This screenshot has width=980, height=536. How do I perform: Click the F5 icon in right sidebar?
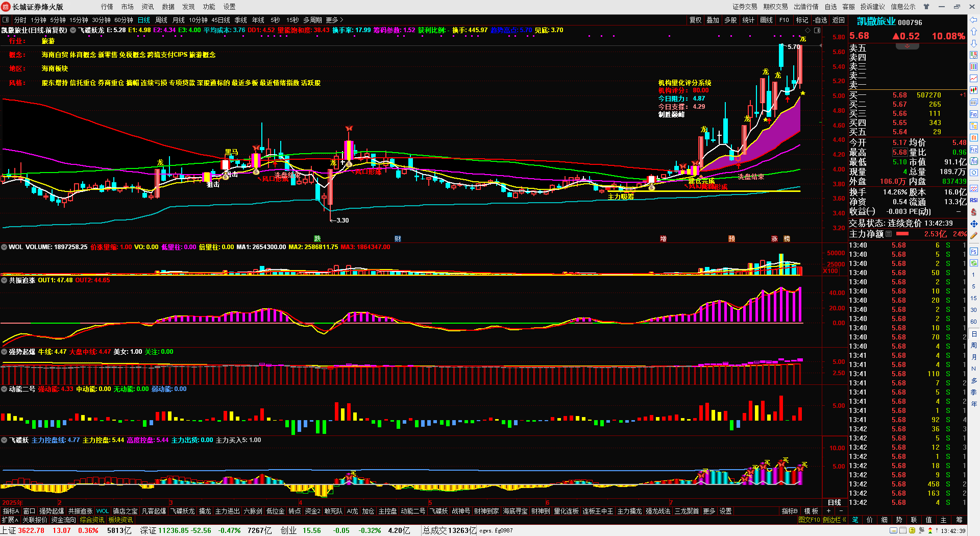click(974, 251)
